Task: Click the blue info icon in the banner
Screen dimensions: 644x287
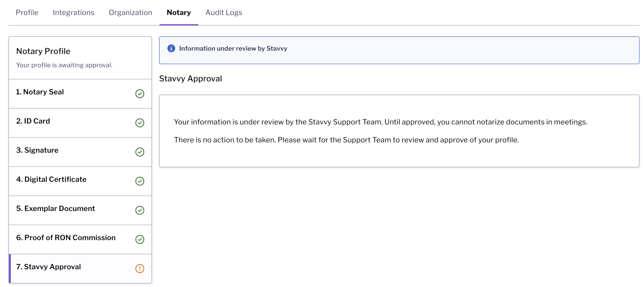Action: [171, 48]
